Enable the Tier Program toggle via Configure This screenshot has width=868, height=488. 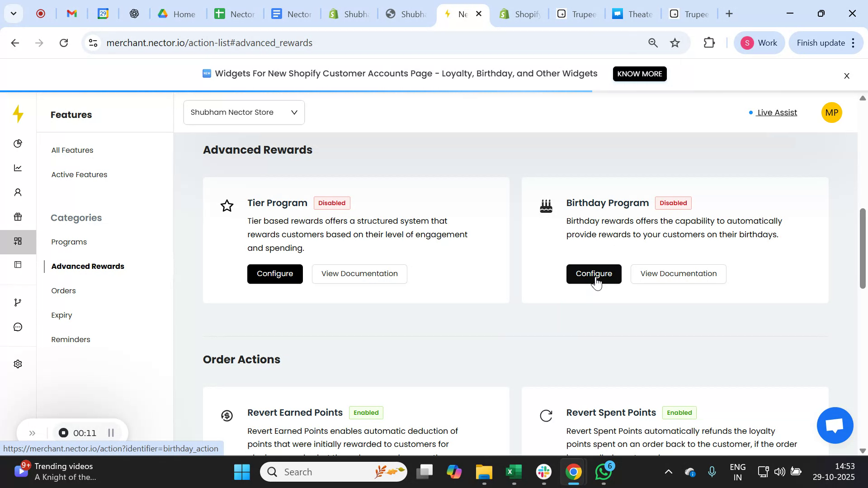pos(274,273)
